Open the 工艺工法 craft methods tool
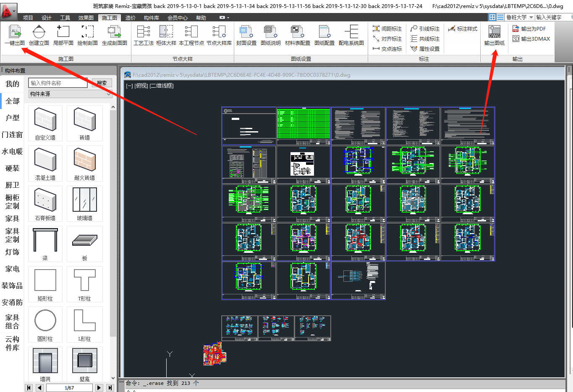The height and width of the screenshot is (392, 573). click(x=144, y=35)
